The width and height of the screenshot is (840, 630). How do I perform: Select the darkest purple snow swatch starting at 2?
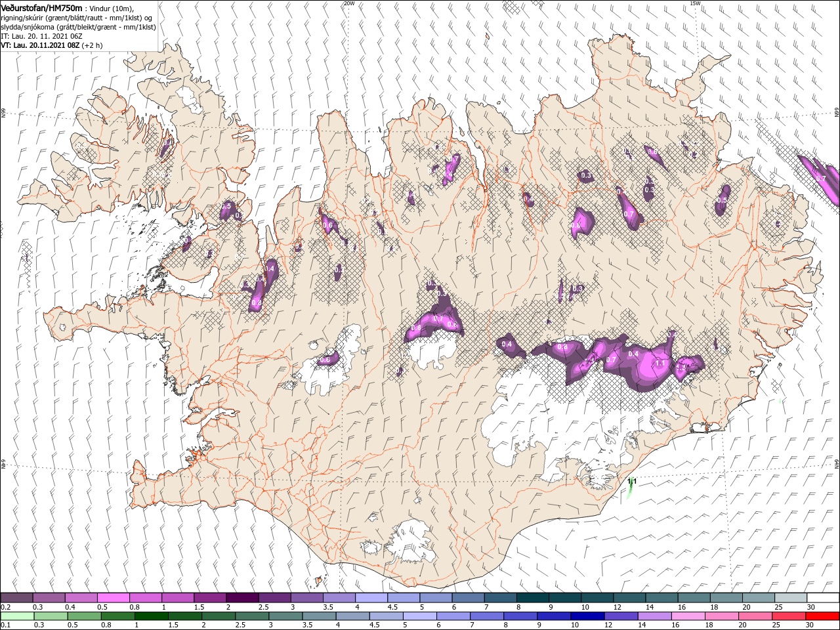(241, 598)
